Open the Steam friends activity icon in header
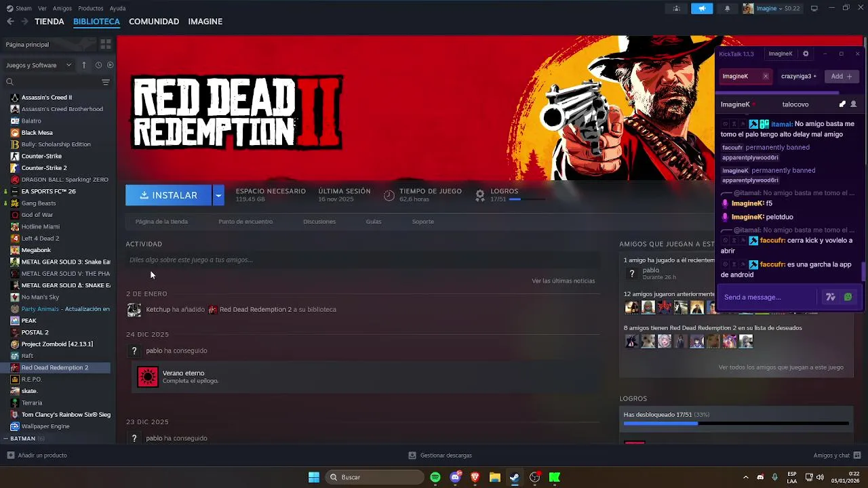Screen dimensions: 868x488 tap(676, 8)
